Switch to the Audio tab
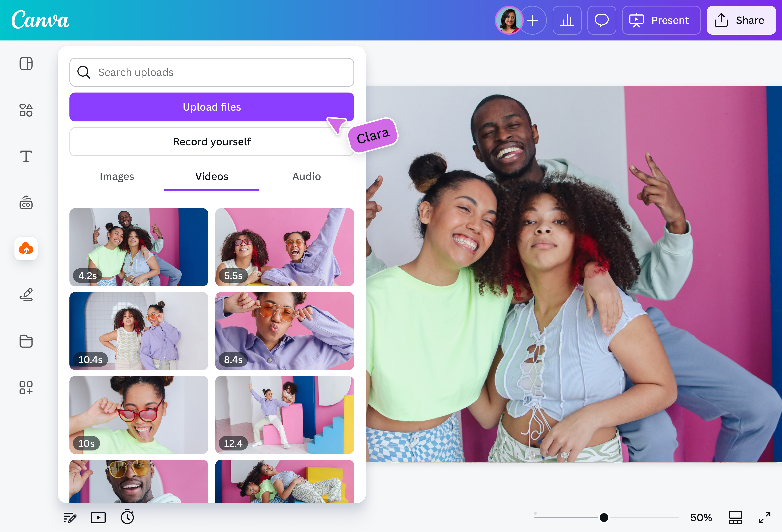This screenshot has width=782, height=532. pos(306,176)
